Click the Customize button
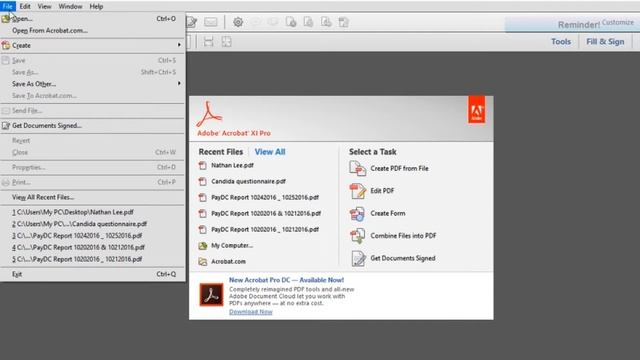This screenshot has width=640, height=360. tap(618, 22)
